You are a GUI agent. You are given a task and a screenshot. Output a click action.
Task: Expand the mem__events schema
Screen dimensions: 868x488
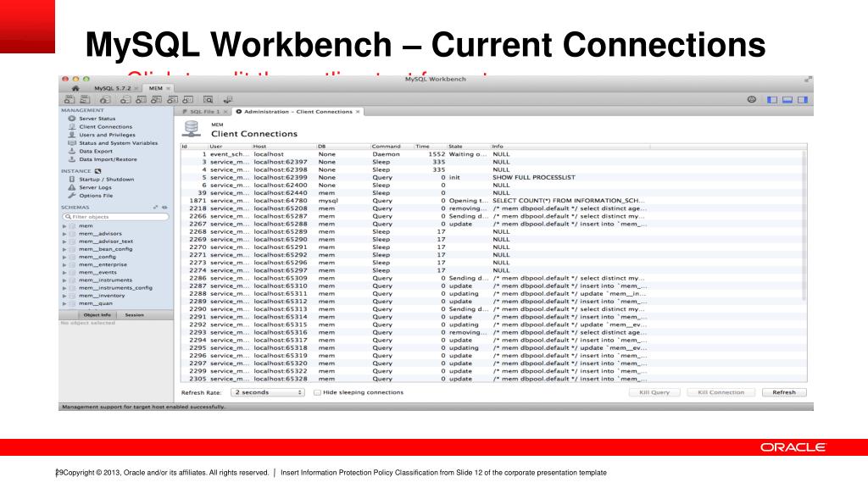pos(64,272)
